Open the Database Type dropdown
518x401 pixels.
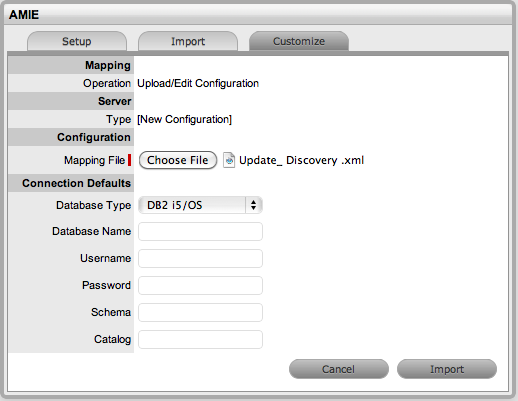(200, 205)
